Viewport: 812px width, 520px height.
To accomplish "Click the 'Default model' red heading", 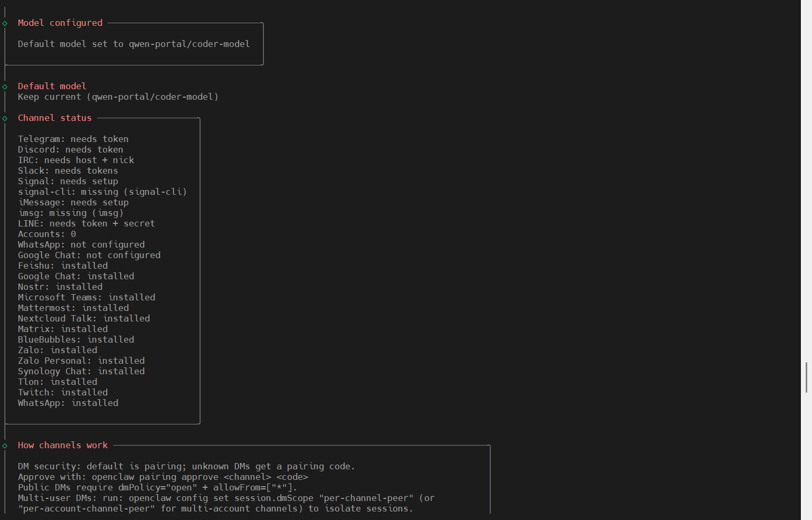I will pyautogui.click(x=52, y=86).
